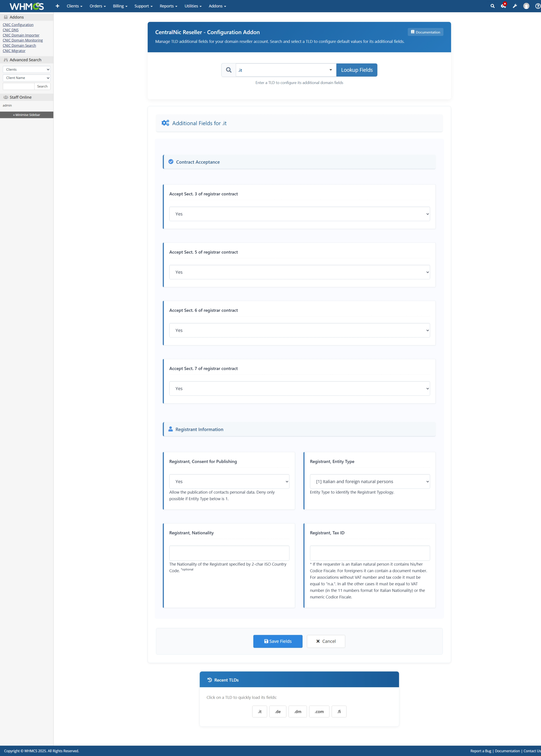Click the help question mark icon
Screen dimensions: 541x756
[x=538, y=6]
